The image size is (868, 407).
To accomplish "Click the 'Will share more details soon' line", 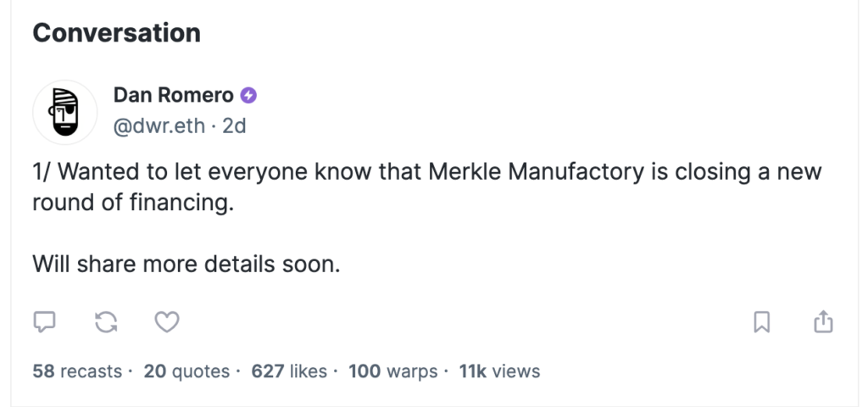I will coord(186,264).
